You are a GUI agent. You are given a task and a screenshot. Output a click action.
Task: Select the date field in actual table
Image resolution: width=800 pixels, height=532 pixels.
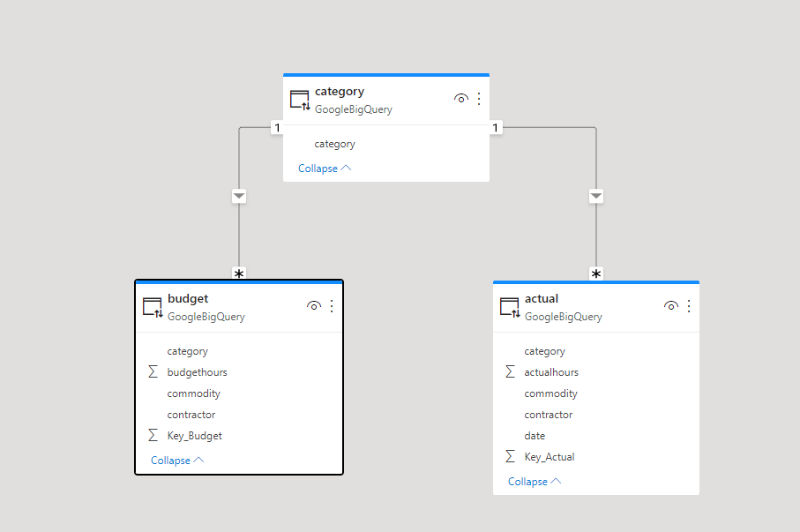point(535,436)
